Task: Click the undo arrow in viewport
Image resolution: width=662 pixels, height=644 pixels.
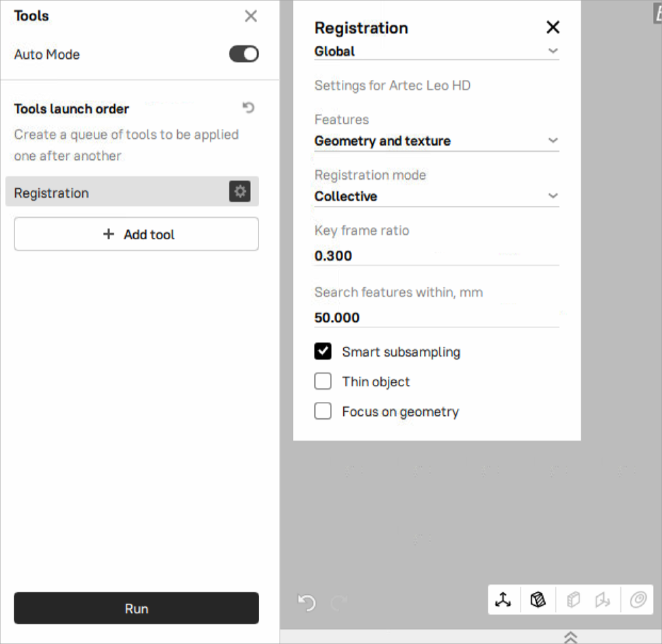Action: (307, 602)
